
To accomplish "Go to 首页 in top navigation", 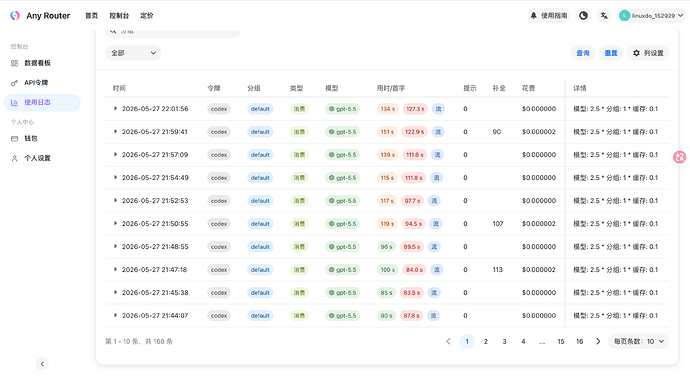I will click(x=92, y=15).
